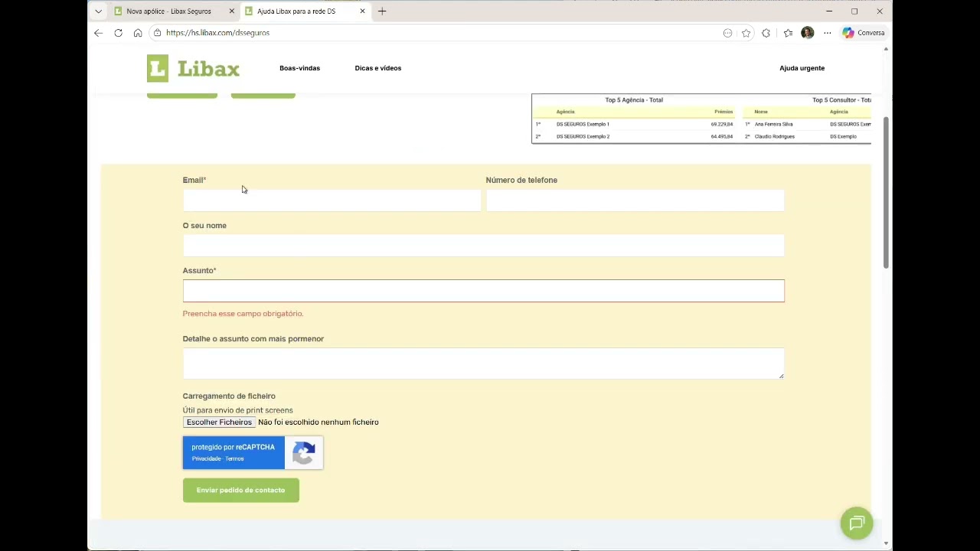Click the address bar URL
Screen dimensions: 980x551
[217, 33]
